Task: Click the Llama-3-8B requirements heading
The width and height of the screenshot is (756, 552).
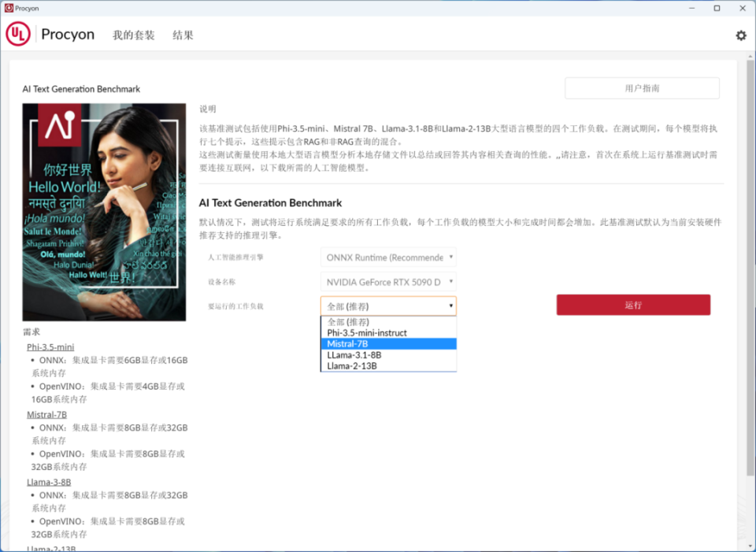Action: pos(49,482)
